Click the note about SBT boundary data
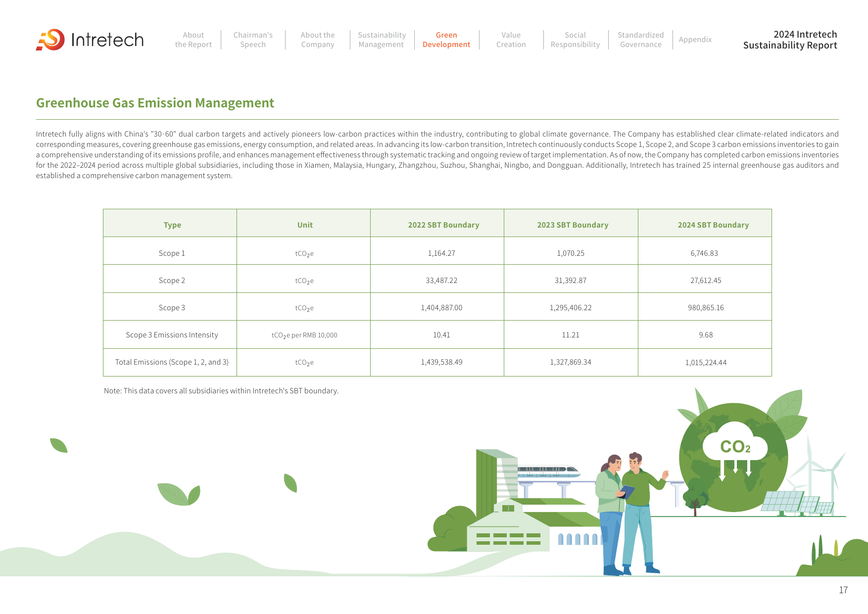 point(221,390)
